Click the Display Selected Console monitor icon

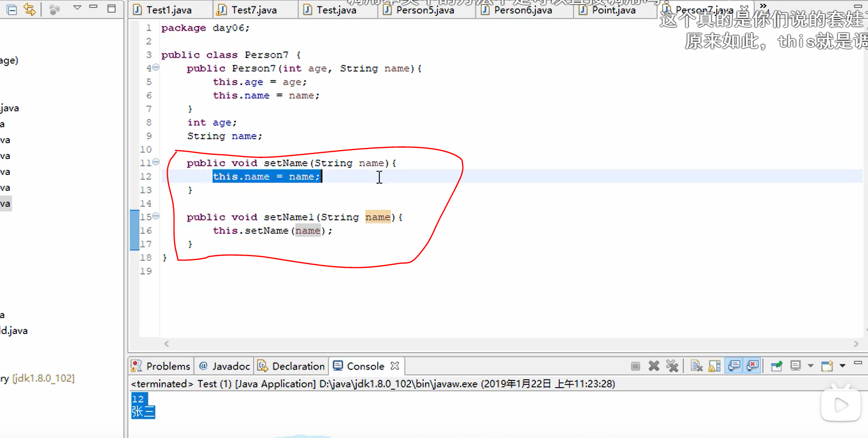pos(795,366)
